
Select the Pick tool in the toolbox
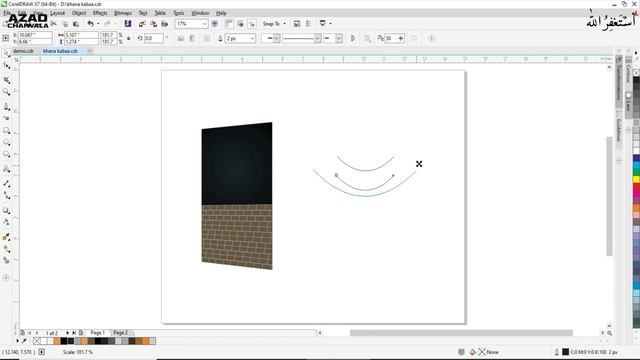(6, 53)
